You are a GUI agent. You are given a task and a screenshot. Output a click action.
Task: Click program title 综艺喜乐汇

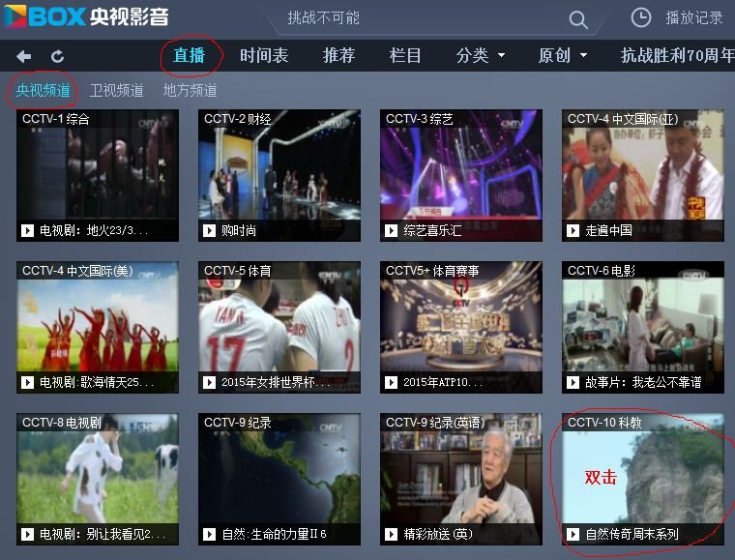432,230
